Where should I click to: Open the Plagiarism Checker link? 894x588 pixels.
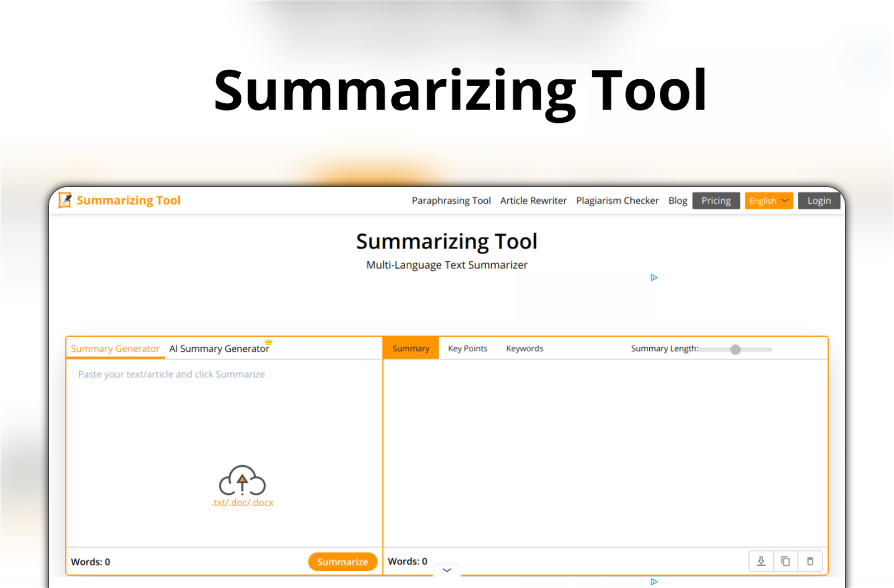(617, 200)
